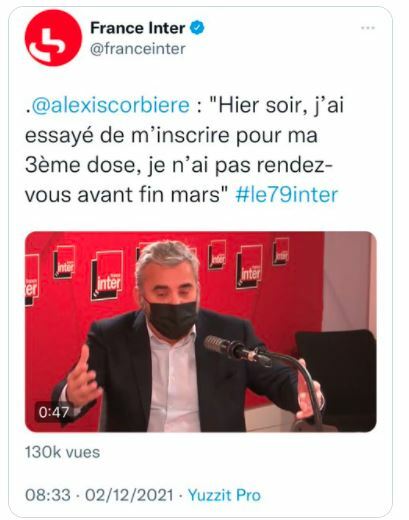Click the #le79inter hashtag
The width and height of the screenshot is (409, 520).
[287, 195]
